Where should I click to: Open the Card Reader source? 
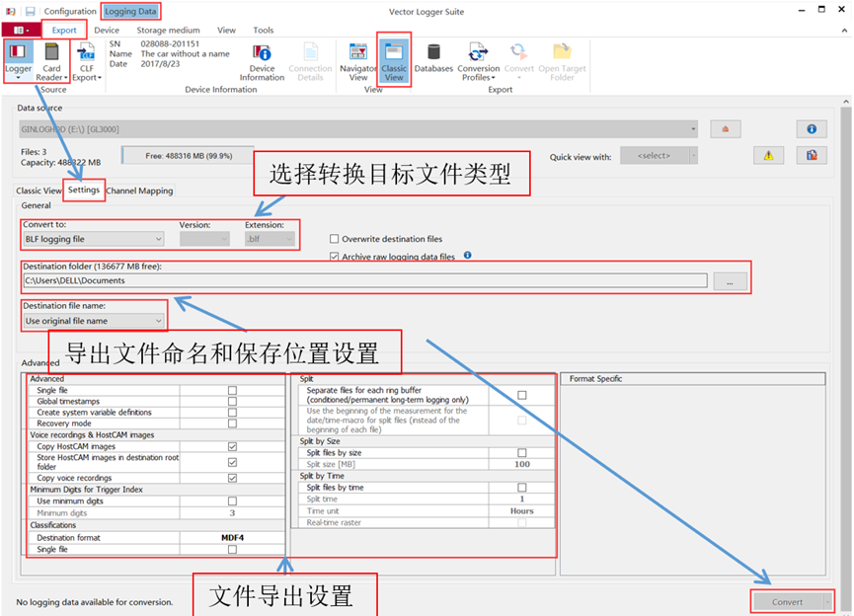[x=52, y=54]
